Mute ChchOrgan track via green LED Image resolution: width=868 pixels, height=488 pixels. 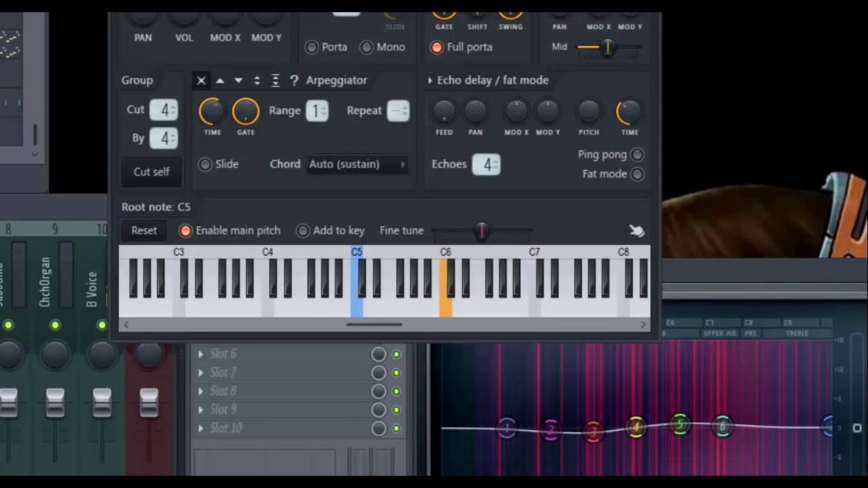pyautogui.click(x=55, y=325)
